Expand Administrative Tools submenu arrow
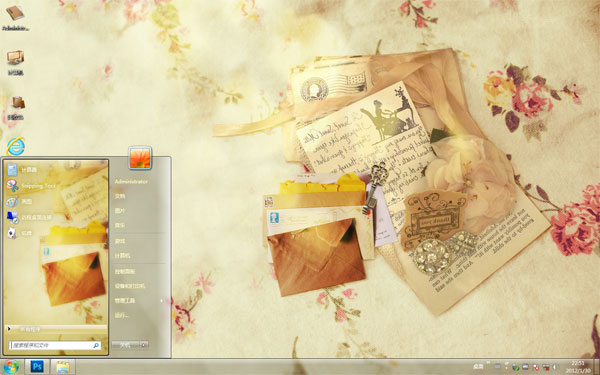 point(161,301)
